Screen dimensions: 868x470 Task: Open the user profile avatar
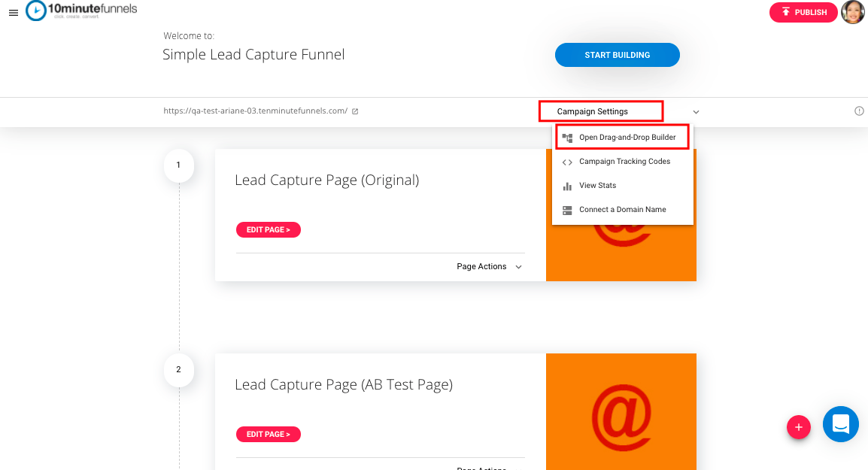(x=852, y=12)
